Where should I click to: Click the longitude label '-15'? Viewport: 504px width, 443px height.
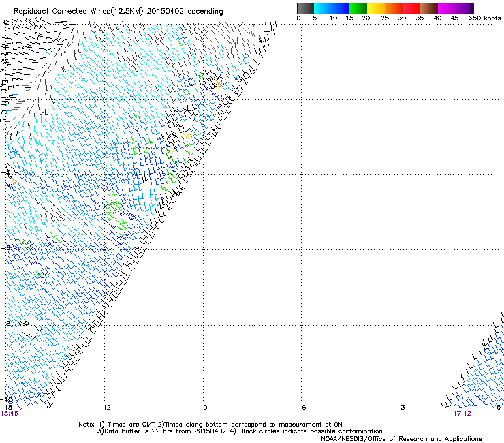click(x=6, y=408)
